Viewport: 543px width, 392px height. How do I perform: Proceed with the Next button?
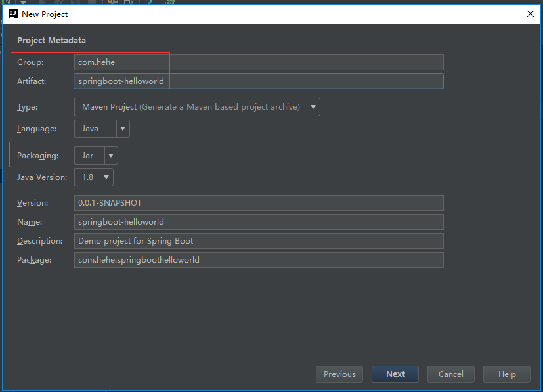tap(395, 374)
